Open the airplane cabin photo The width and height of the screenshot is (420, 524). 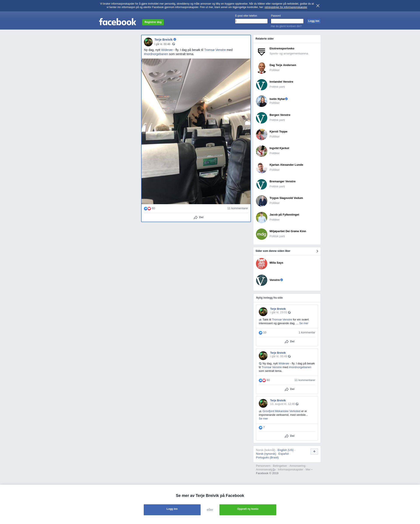pos(196,131)
